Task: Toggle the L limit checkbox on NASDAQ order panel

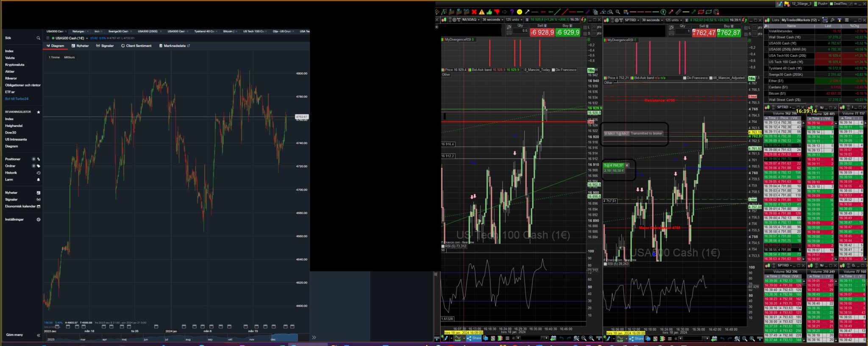Action: (x=585, y=28)
